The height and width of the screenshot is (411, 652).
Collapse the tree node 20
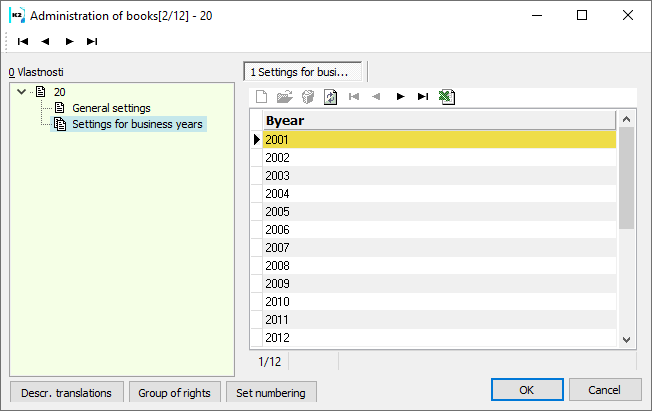pos(22,92)
